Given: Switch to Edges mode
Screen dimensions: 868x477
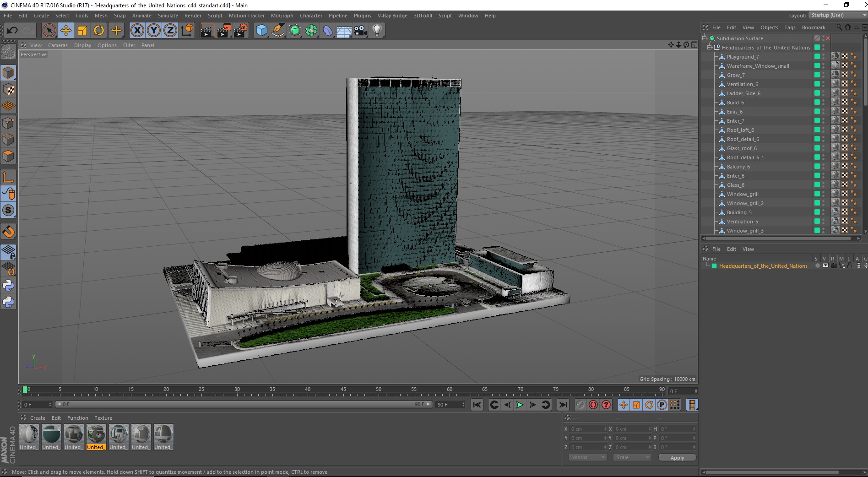Looking at the screenshot, I should pyautogui.click(x=8, y=140).
